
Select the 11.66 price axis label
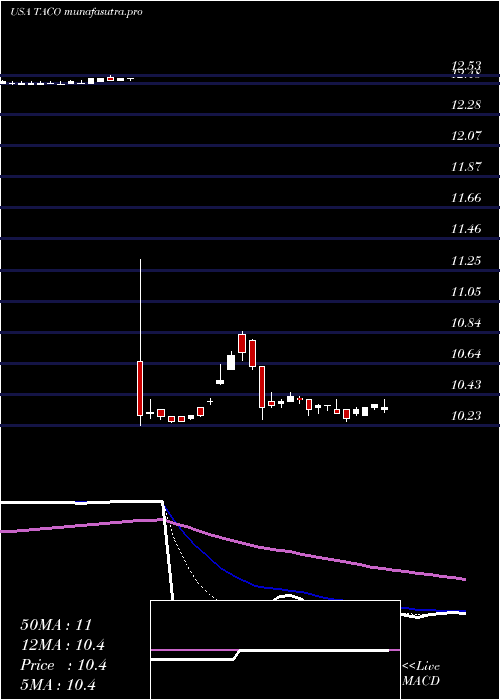tap(467, 198)
